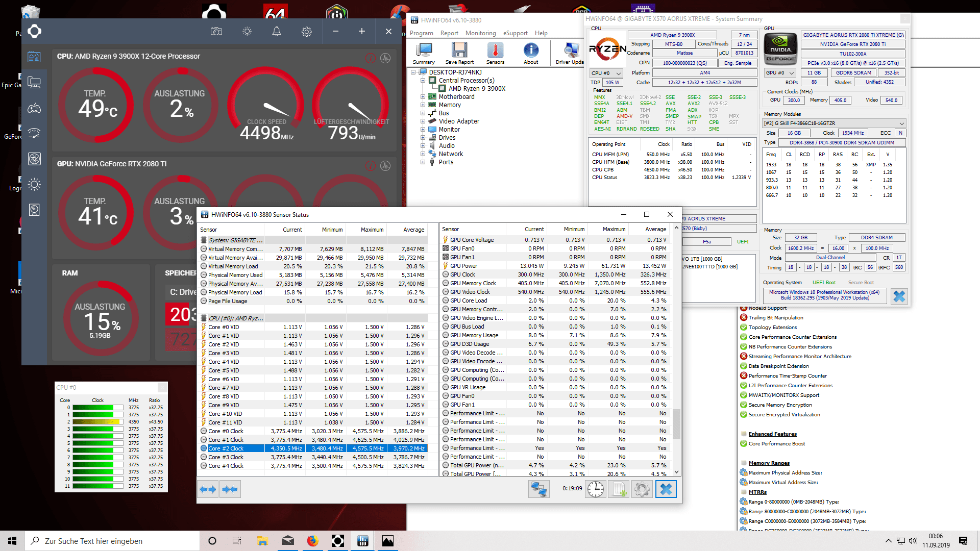
Task: Click the MTRRs heading link
Action: 757,492
